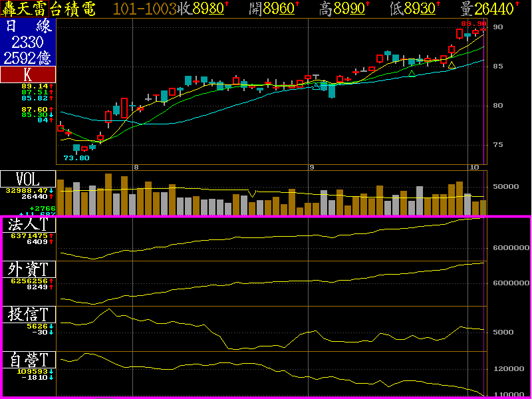532x399 pixels.
Task: Click the green triangle signal marker
Action: point(412,72)
